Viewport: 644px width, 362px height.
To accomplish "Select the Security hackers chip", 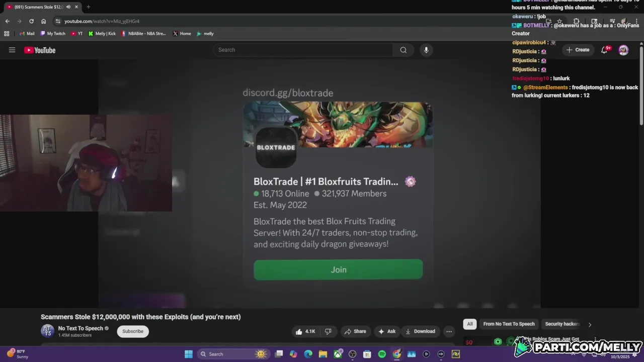I will click(x=562, y=324).
